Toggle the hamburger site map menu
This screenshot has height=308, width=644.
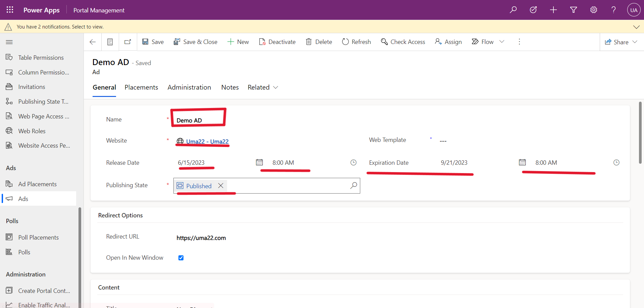click(9, 42)
